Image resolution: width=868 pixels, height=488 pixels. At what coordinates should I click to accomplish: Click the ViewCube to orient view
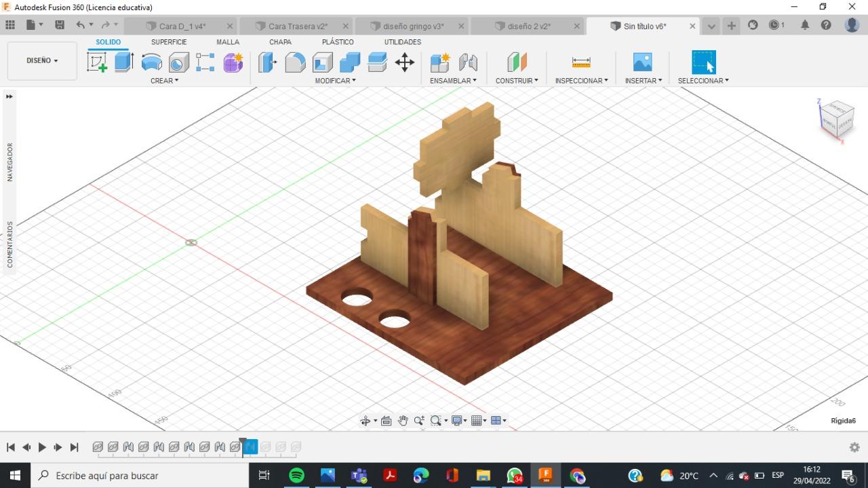tap(836, 120)
